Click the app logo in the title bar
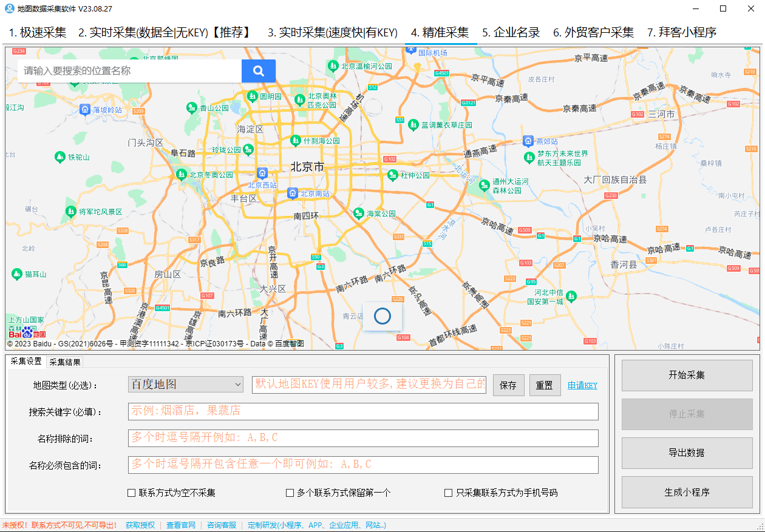The image size is (765, 532). click(x=10, y=8)
